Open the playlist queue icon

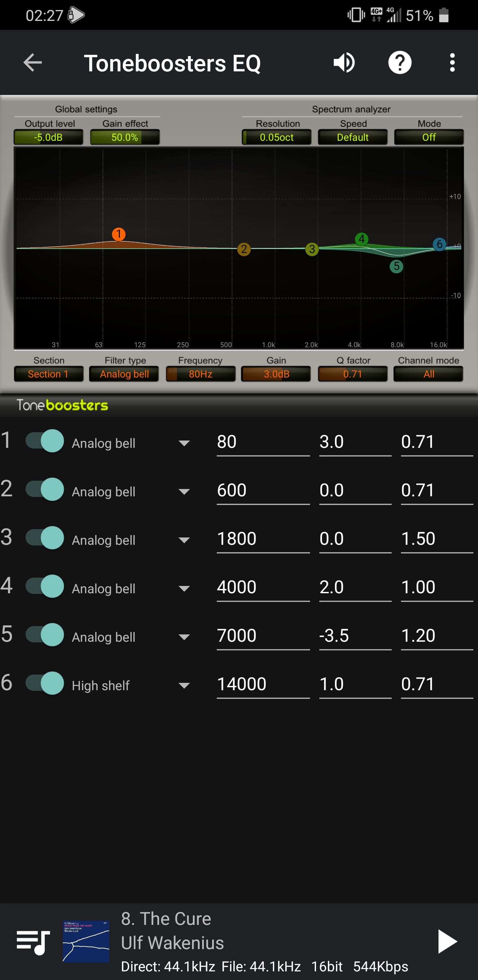click(33, 942)
